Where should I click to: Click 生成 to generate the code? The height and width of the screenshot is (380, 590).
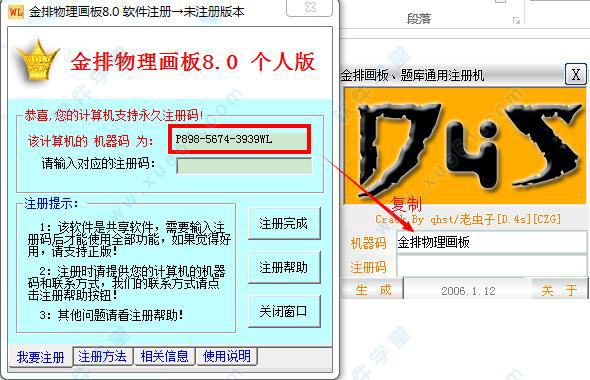373,290
